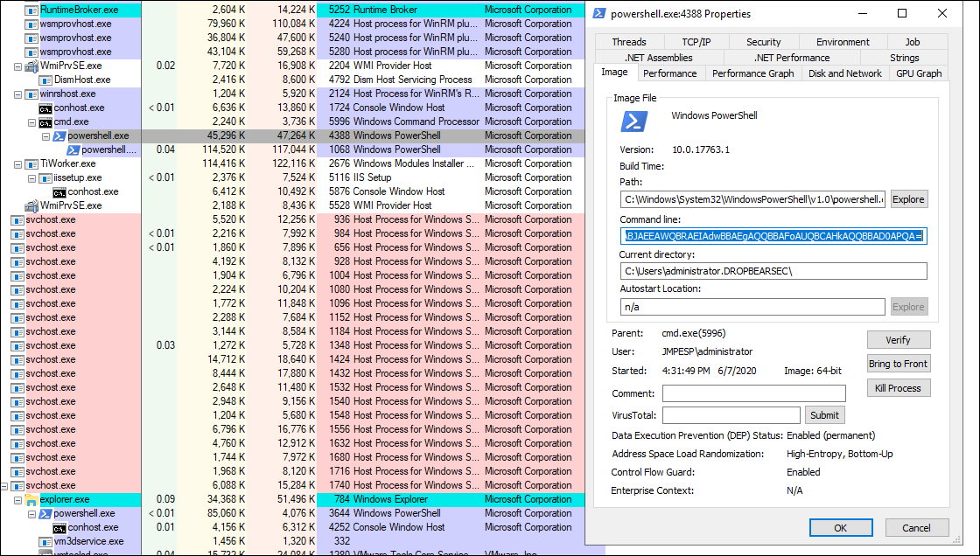Click Explore next to the Path field

tap(909, 199)
